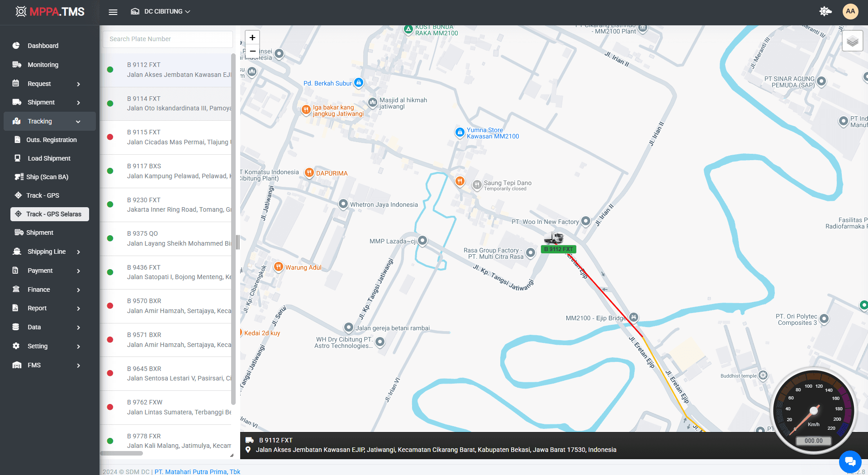This screenshot has width=868, height=475.
Task: Click the MM2100 - Ejip Bridge pin
Action: pyautogui.click(x=634, y=317)
